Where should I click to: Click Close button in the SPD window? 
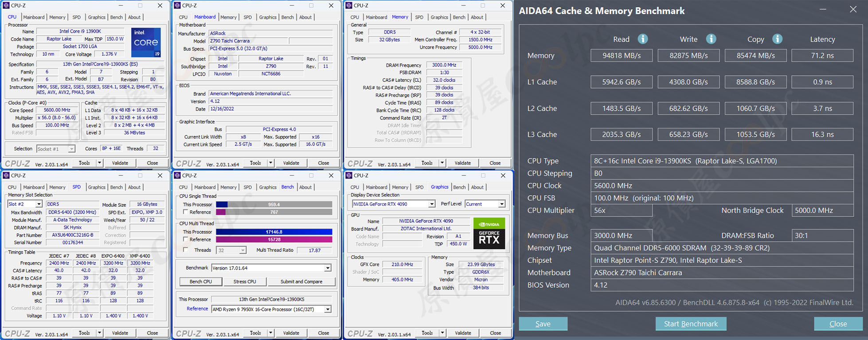pos(152,333)
